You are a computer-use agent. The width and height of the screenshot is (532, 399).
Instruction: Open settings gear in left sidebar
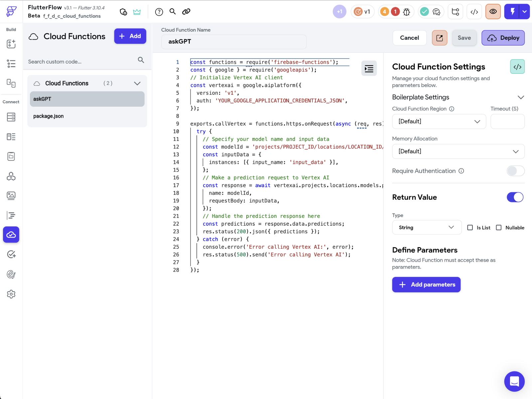tap(11, 294)
